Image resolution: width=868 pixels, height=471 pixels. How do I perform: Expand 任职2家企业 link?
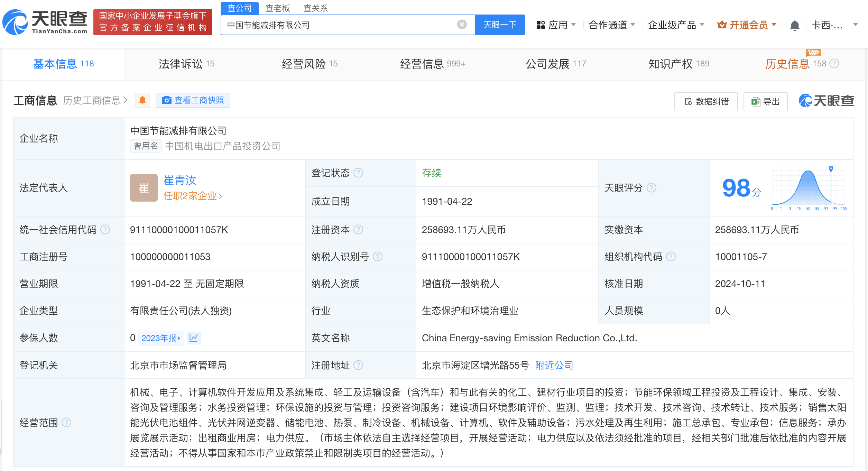[193, 196]
